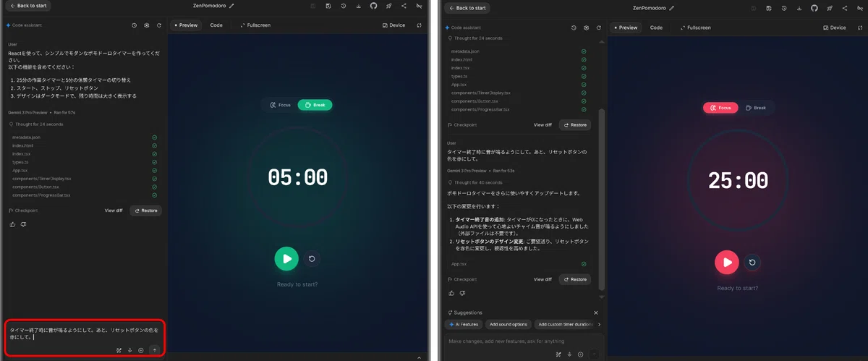
Task: Click microphone icon in left window prompt box
Action: coord(129,350)
